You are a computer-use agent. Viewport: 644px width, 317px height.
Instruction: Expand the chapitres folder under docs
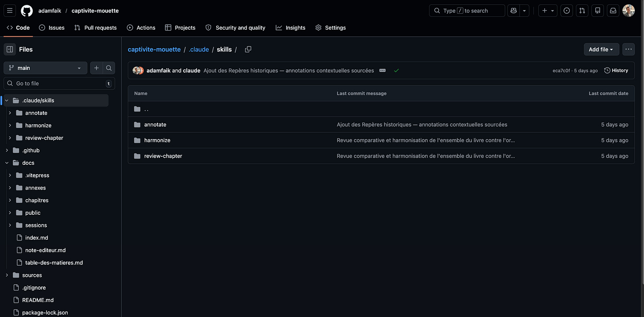pos(10,200)
